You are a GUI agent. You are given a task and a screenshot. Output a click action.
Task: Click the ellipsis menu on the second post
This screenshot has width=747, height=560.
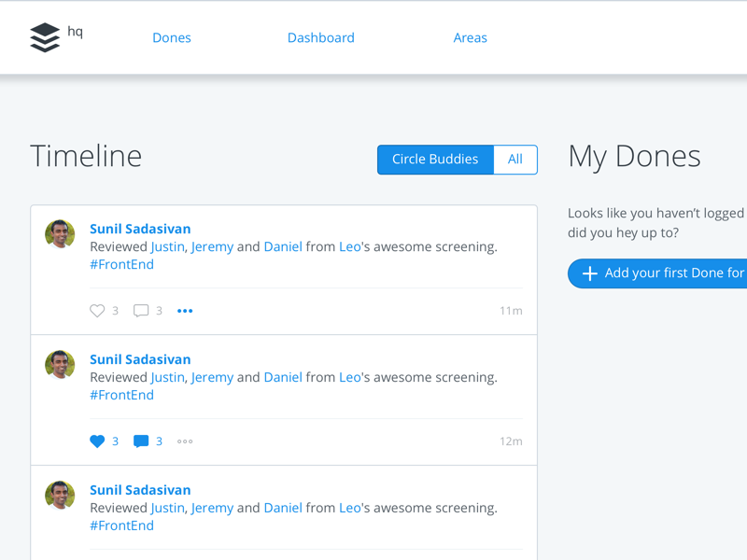(184, 441)
